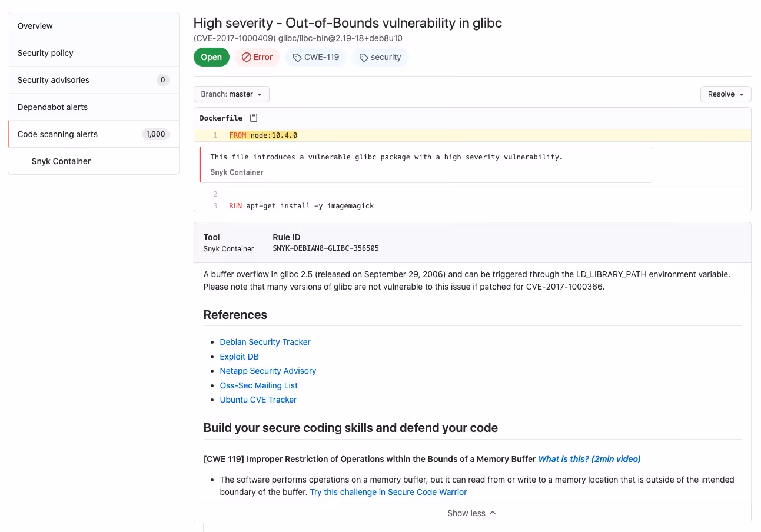The image size is (761, 532).
Task: Open the Branch: master selector
Action: coord(231,94)
